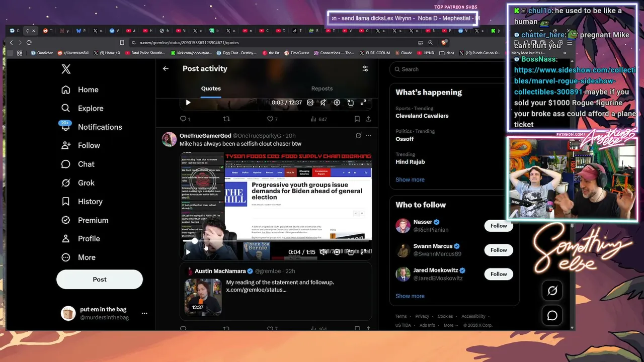Open the Post activity filter settings icon
This screenshot has width=644, height=362.
pyautogui.click(x=366, y=68)
